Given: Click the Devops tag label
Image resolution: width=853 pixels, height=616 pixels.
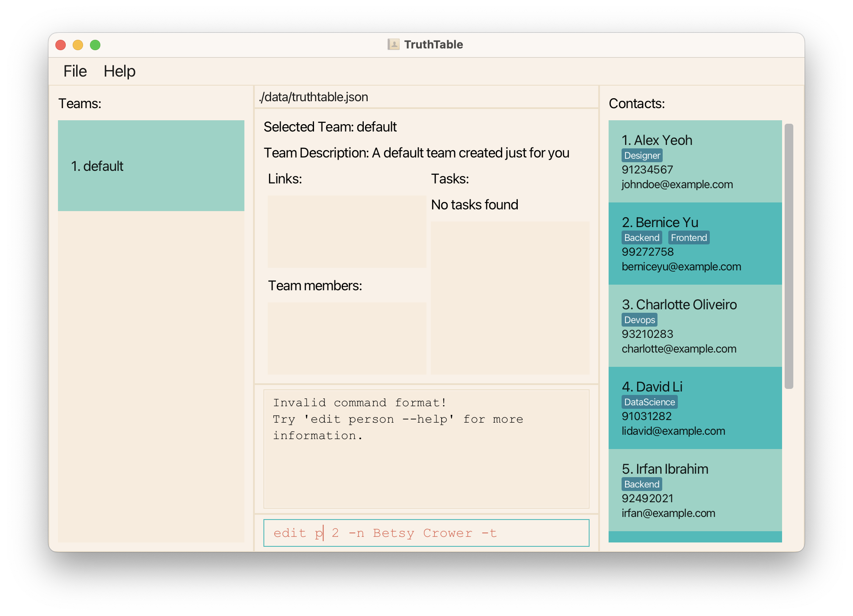Looking at the screenshot, I should tap(639, 320).
